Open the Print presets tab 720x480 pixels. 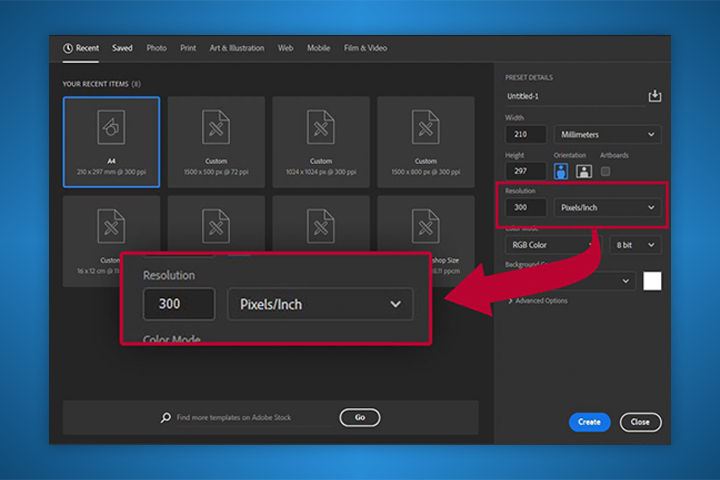[x=188, y=48]
